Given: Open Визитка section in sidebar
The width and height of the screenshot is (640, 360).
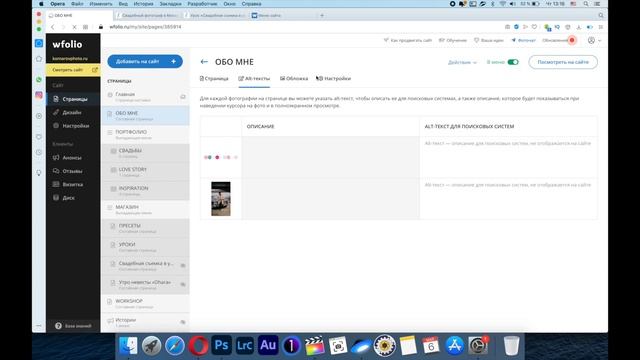Looking at the screenshot, I should (73, 184).
